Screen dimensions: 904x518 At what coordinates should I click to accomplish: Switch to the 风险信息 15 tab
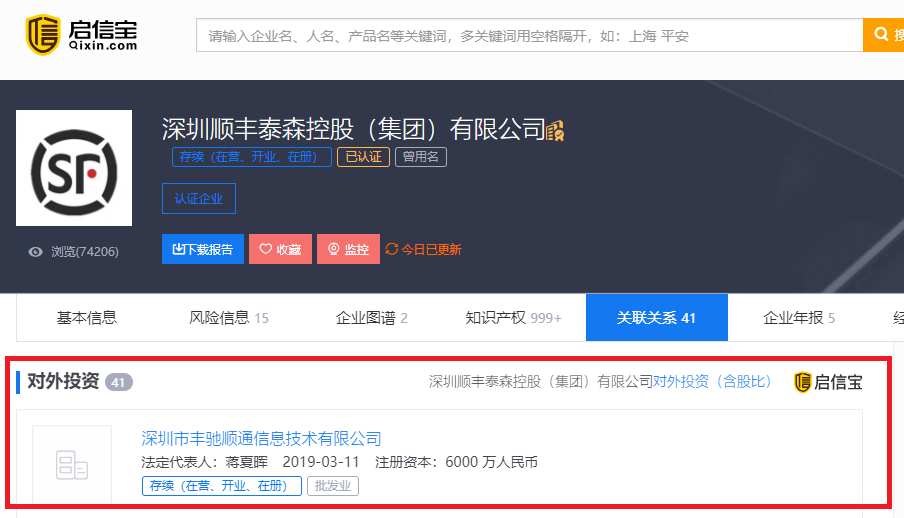point(229,318)
